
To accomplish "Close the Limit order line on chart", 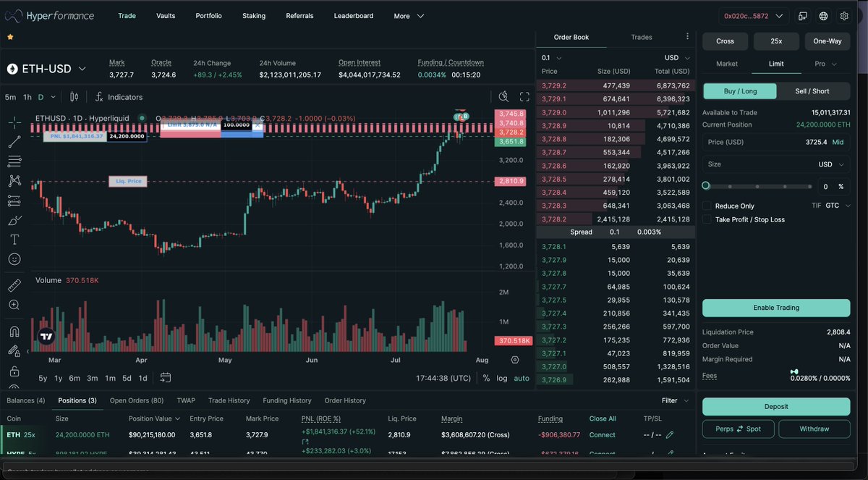I will pos(258,125).
